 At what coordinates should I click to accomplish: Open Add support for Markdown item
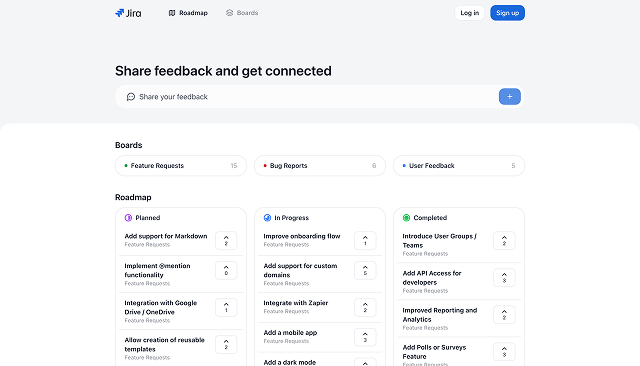pyautogui.click(x=166, y=236)
